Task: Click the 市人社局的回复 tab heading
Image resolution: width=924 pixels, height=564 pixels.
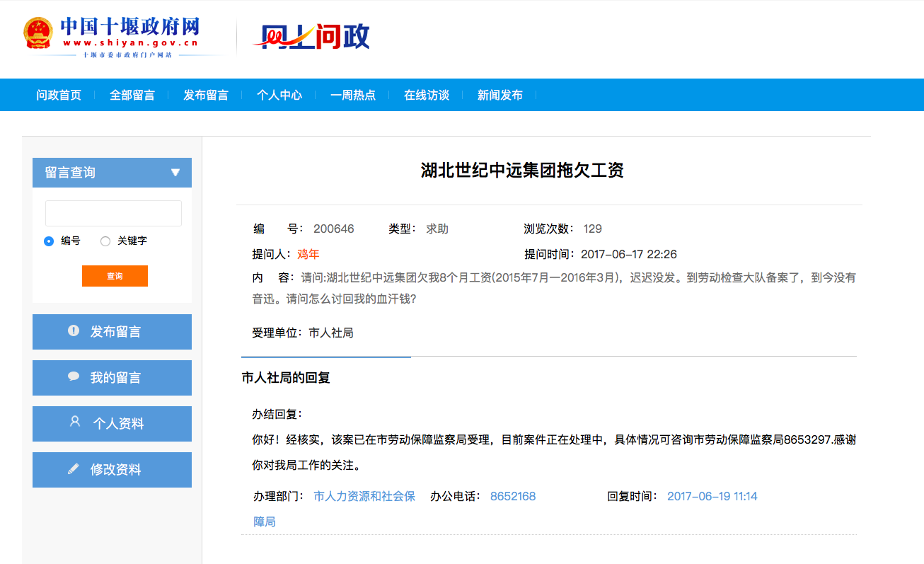Action: pos(286,378)
